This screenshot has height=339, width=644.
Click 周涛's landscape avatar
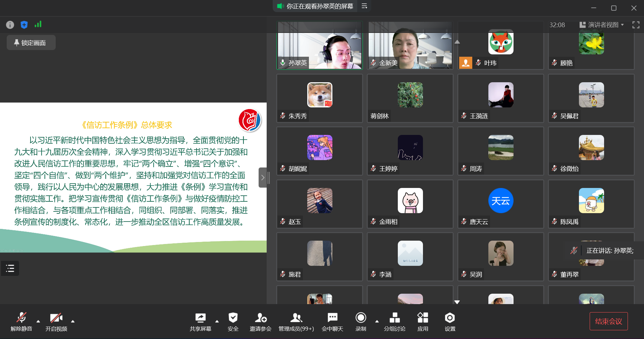501,147
